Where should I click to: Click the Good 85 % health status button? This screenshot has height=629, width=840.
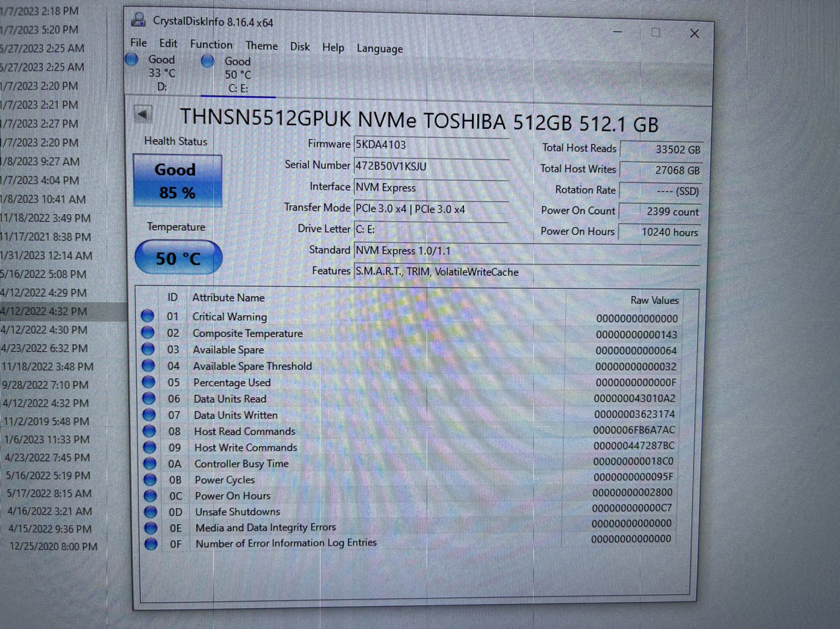(x=177, y=180)
